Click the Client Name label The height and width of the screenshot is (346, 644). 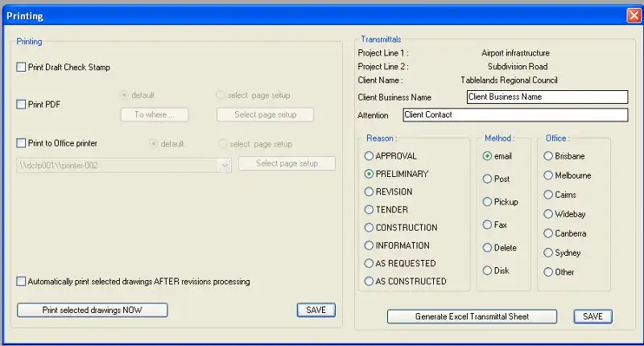click(380, 80)
